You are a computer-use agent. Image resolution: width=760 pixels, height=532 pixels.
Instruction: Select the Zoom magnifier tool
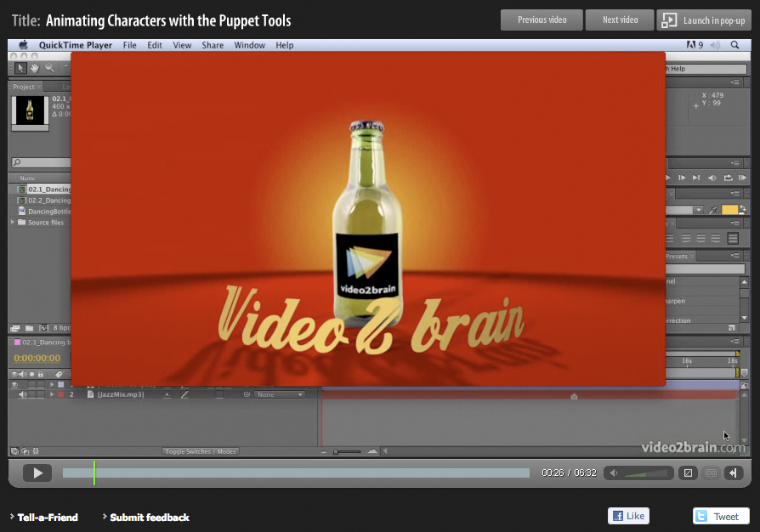(x=50, y=68)
